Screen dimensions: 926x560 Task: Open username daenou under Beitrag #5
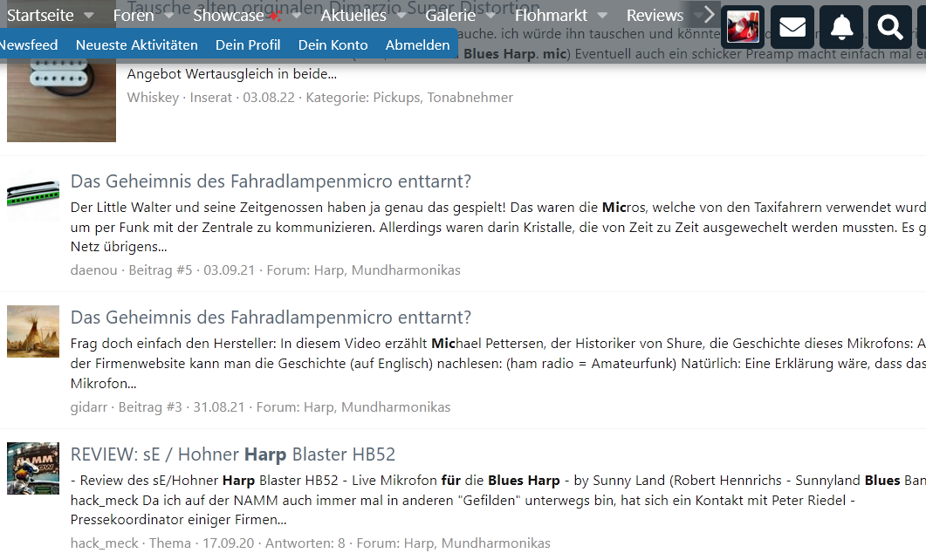point(94,270)
